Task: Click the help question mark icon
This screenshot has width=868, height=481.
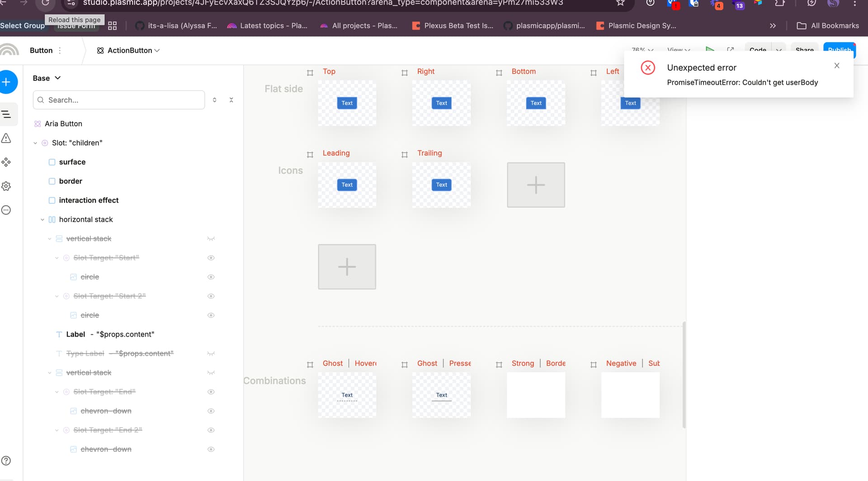Action: pyautogui.click(x=6, y=461)
